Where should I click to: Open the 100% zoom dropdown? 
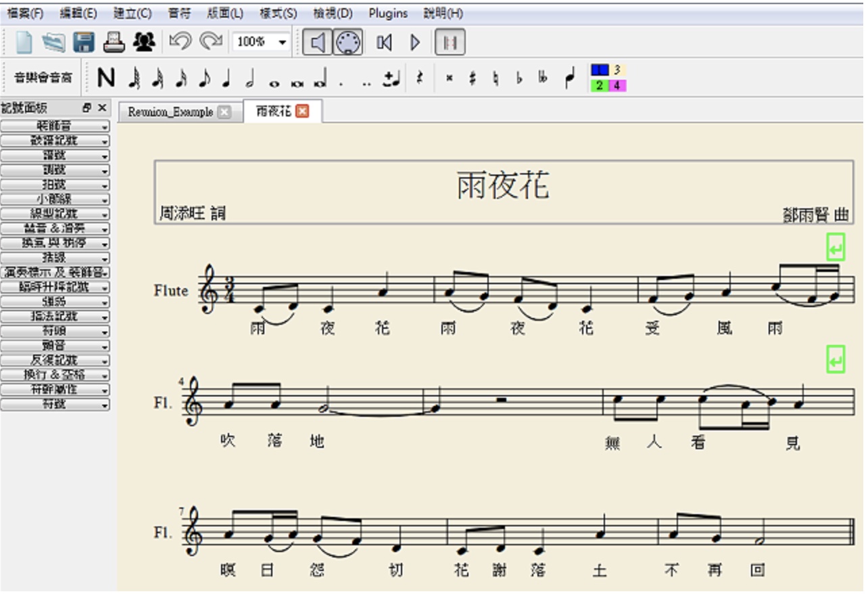click(x=262, y=43)
